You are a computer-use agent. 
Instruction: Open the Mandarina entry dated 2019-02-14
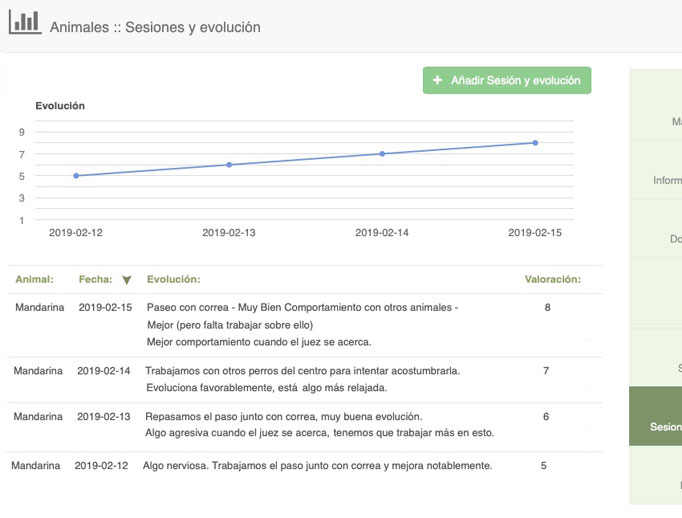[x=38, y=371]
